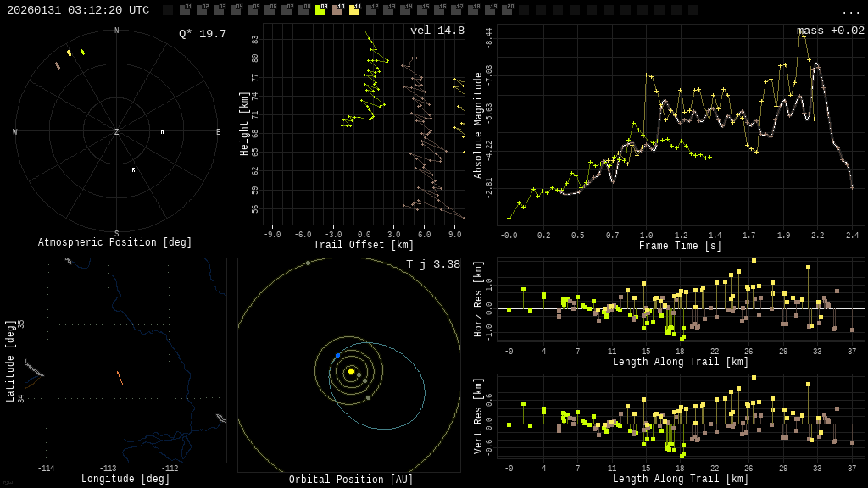
Task: Click the Atmospheric Position [deg] label
Action: pos(114,242)
